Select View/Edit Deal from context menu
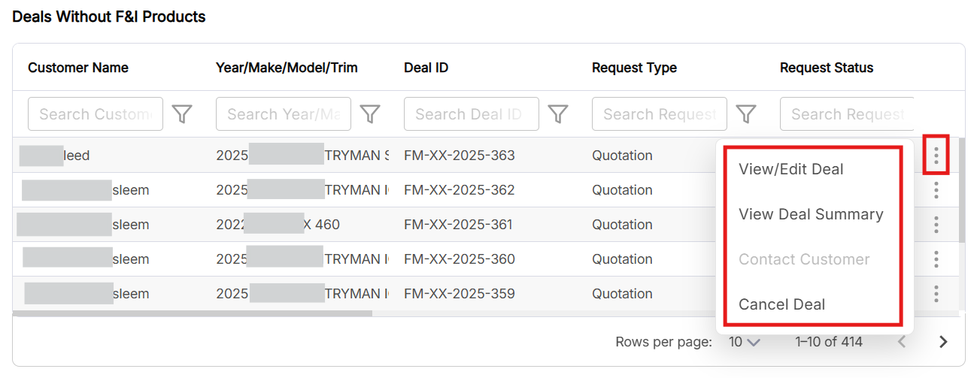Viewport: 980px width, 378px height. coord(790,169)
